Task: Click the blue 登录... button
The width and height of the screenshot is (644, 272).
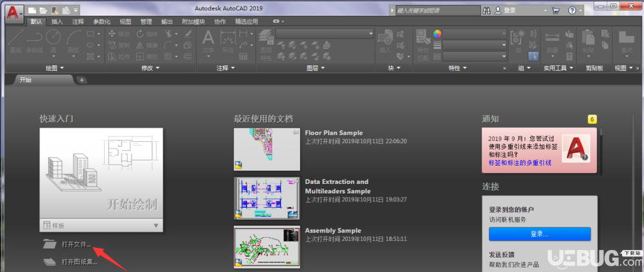Action: (x=540, y=234)
